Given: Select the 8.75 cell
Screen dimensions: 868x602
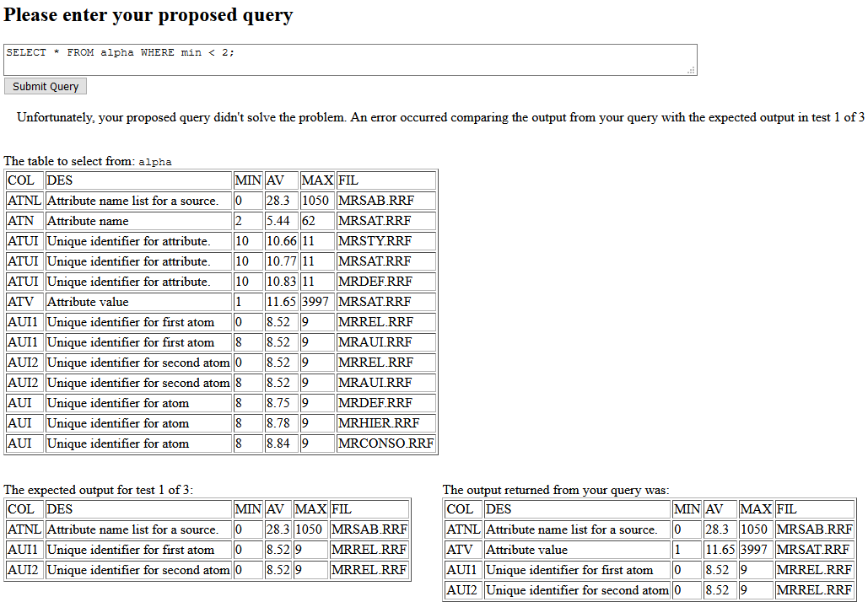Looking at the screenshot, I should (281, 403).
